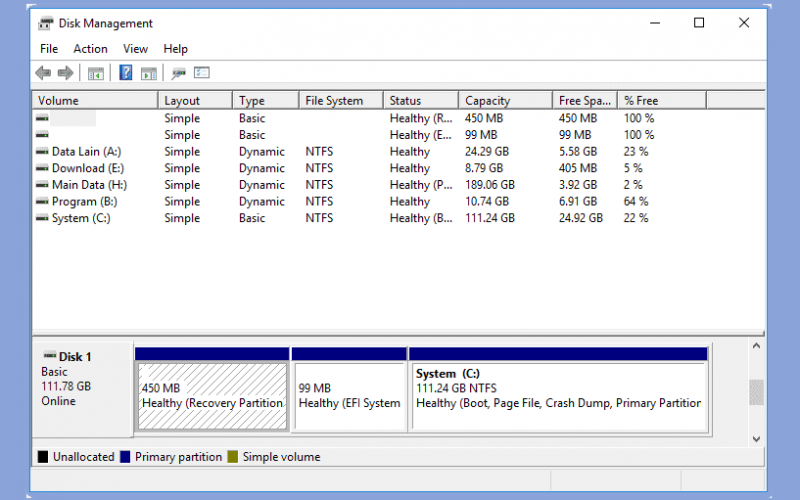The image size is (800, 500).
Task: Click Show/Hide Console Tree toolbar icon
Action: 95,73
